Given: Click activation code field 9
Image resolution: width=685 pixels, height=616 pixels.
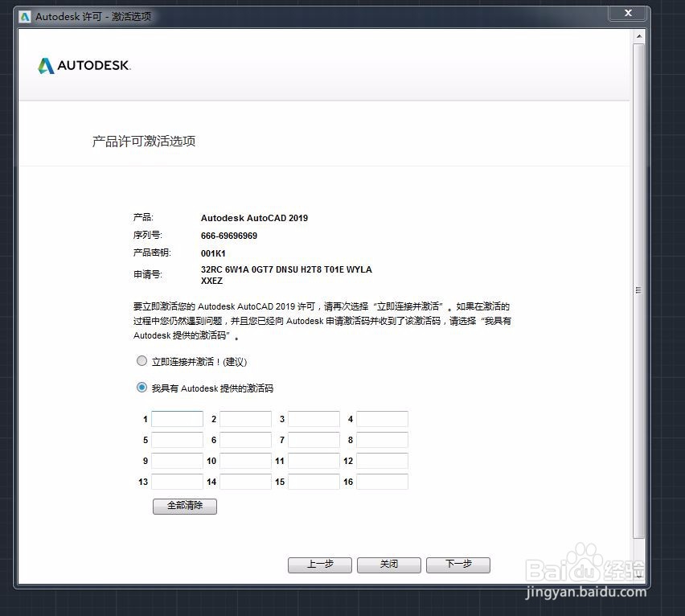Looking at the screenshot, I should [178, 461].
